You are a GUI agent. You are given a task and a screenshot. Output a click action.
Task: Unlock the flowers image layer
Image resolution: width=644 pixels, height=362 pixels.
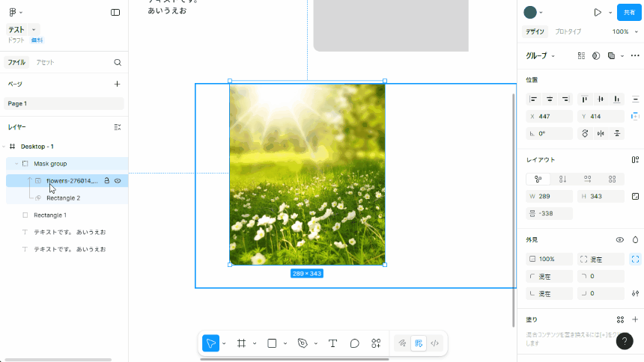(106, 181)
